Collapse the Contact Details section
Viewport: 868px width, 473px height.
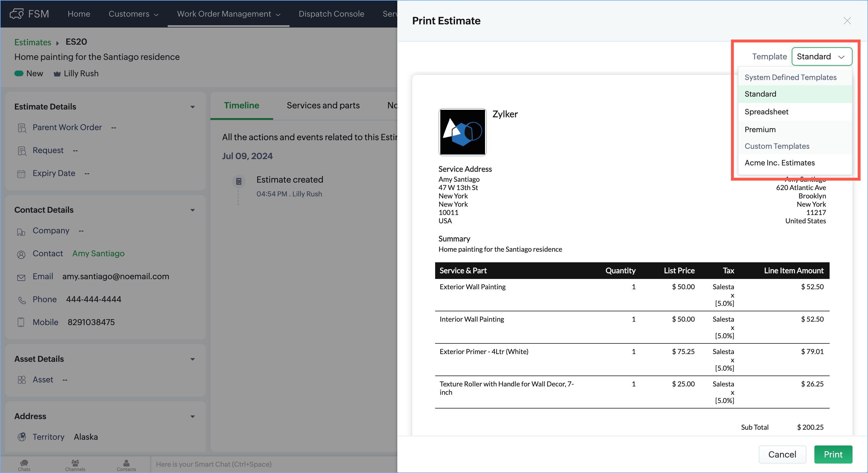pyautogui.click(x=192, y=210)
